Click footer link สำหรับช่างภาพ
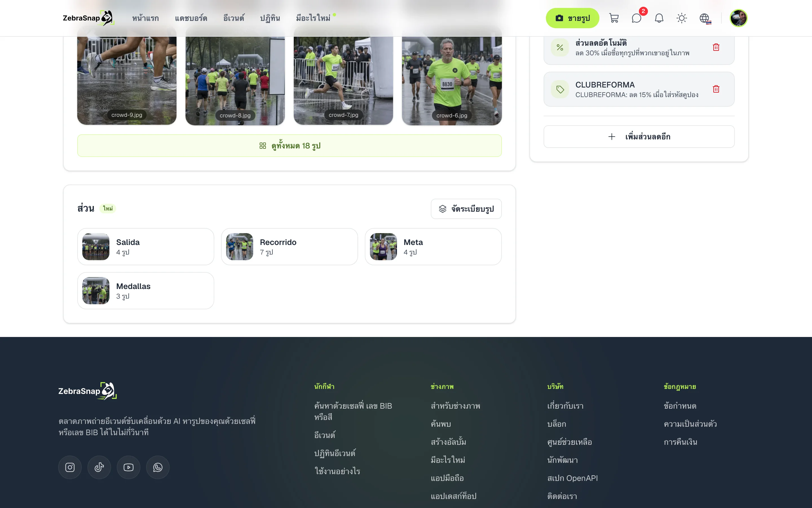 pos(455,406)
